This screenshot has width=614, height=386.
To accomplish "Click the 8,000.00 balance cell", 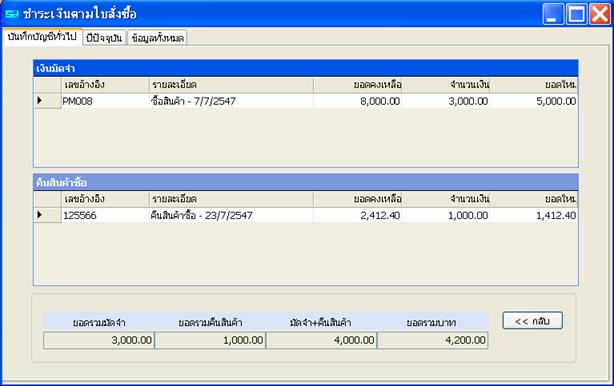I will 358,101.
